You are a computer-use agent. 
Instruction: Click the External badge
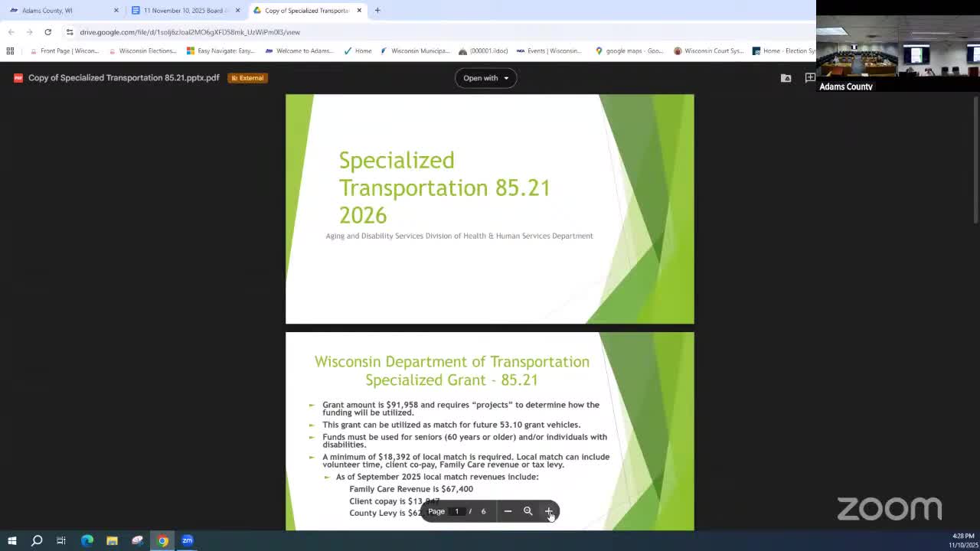[x=247, y=78]
